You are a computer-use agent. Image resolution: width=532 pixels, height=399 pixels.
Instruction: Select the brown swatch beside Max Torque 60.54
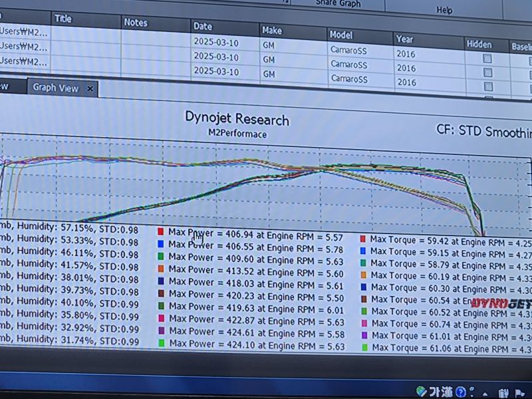pyautogui.click(x=364, y=299)
